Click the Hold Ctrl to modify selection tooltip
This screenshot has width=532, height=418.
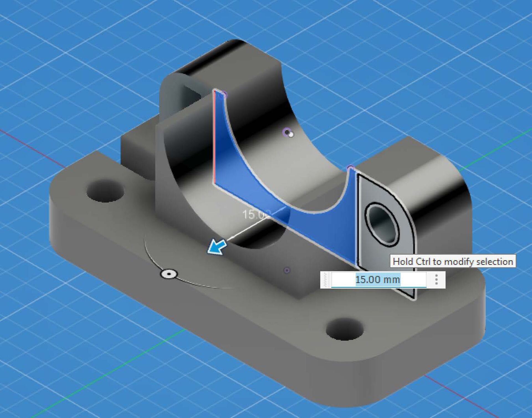tap(453, 262)
